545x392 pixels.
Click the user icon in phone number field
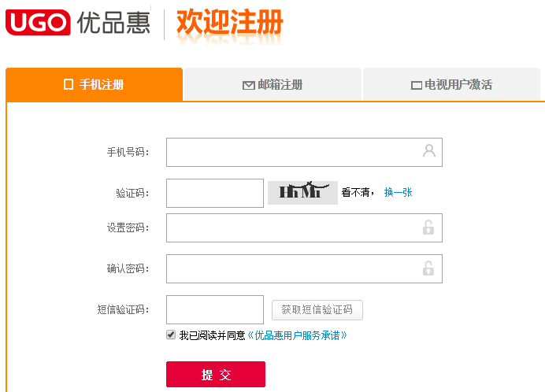tap(429, 150)
